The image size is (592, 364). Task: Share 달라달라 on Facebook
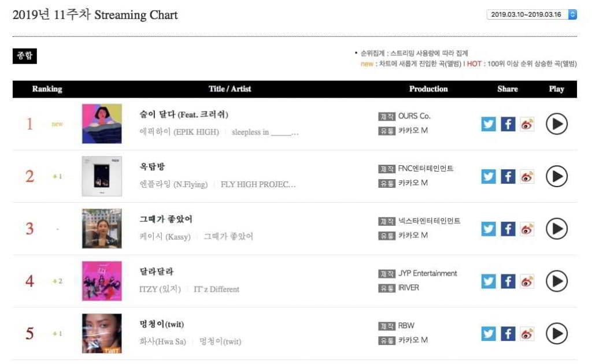508,281
